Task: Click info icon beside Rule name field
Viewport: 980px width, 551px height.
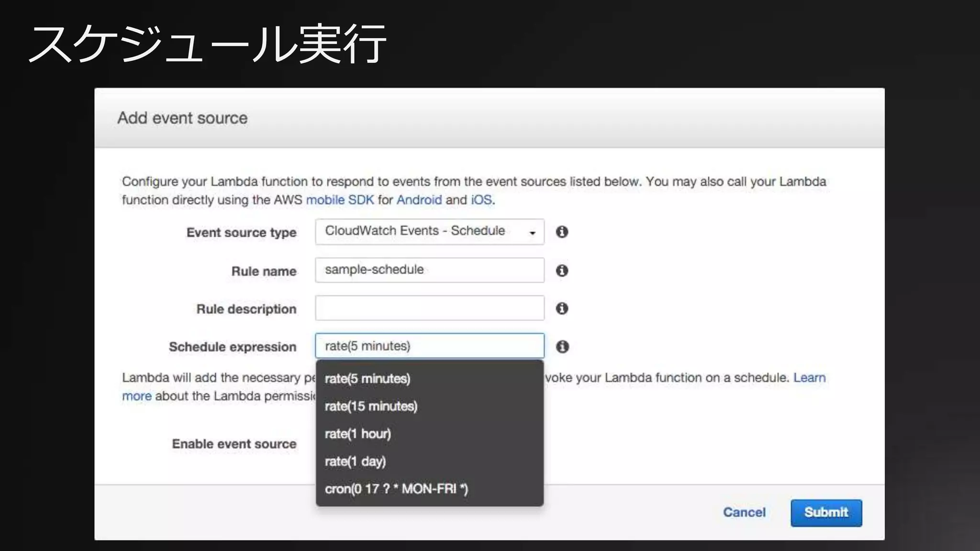Action: coord(562,271)
